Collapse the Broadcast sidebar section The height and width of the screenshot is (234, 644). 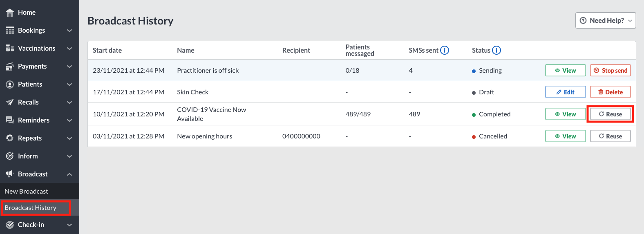(69, 174)
